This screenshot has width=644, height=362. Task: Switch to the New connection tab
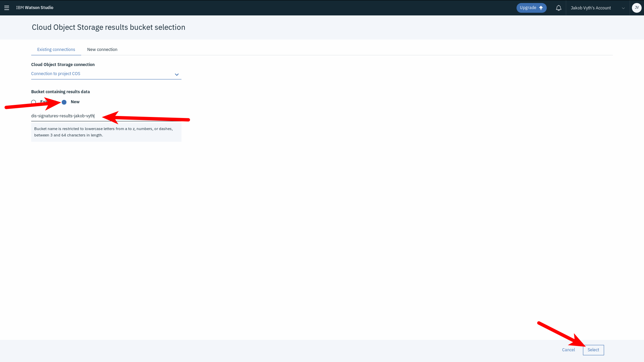click(x=102, y=50)
